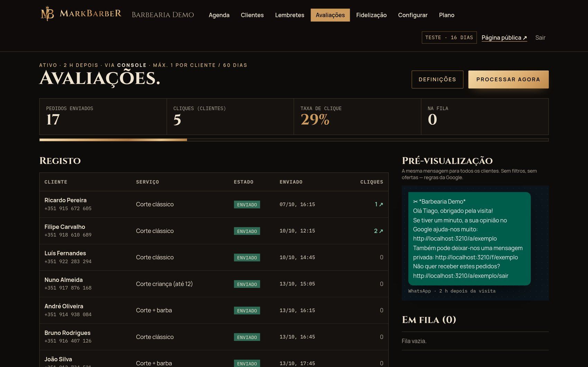Select client name Nuno Almeida
588x367 pixels.
coord(63,280)
